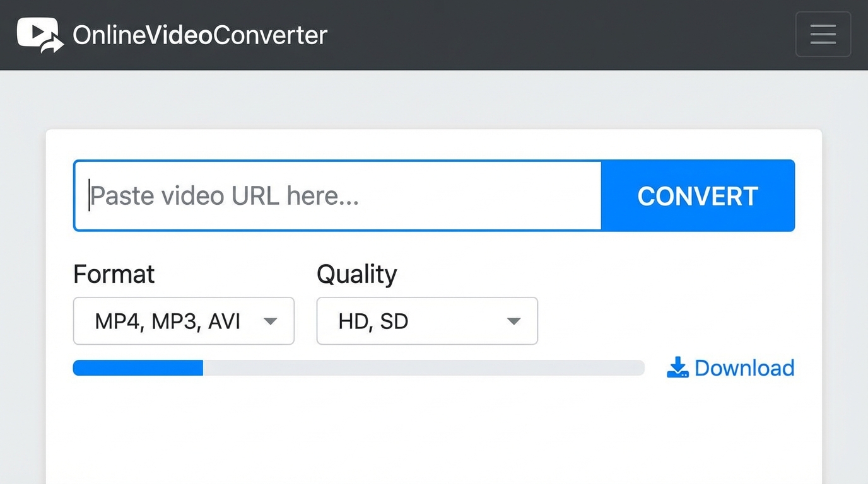Viewport: 868px width, 484px height.
Task: Click the Format dropdown chevron arrow
Action: 271,321
